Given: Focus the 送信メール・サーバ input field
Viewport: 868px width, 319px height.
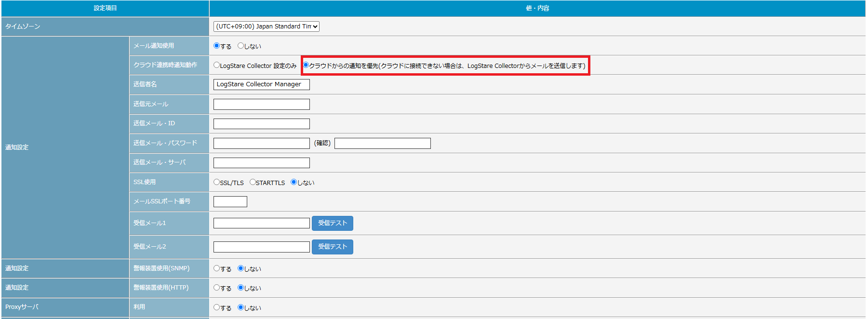Looking at the screenshot, I should [x=262, y=163].
